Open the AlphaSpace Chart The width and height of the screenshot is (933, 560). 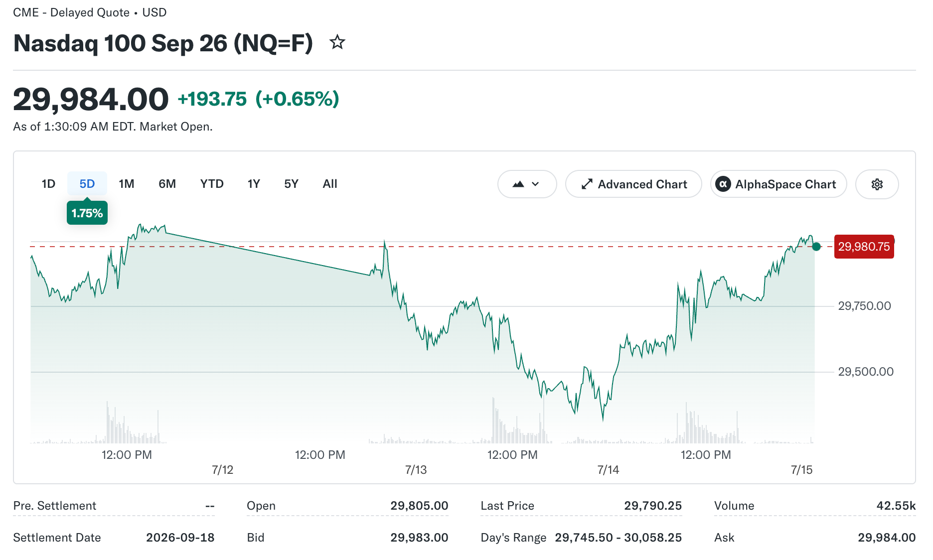point(778,184)
